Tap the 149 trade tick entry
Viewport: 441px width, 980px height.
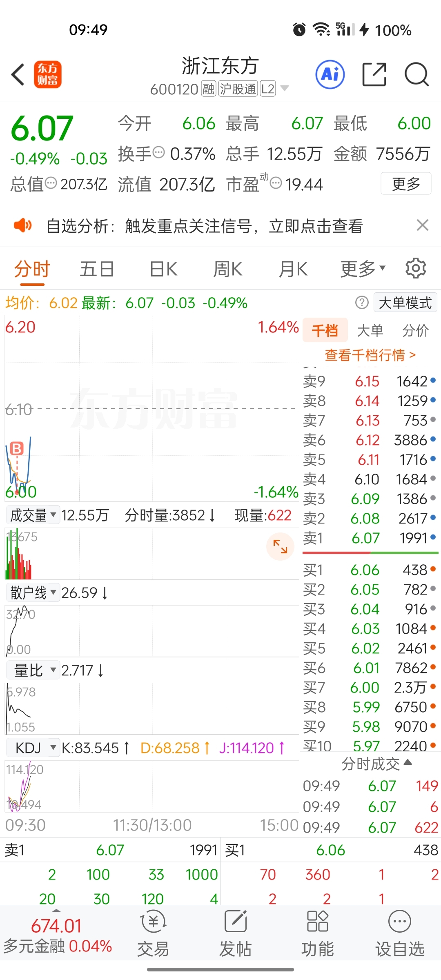click(371, 786)
